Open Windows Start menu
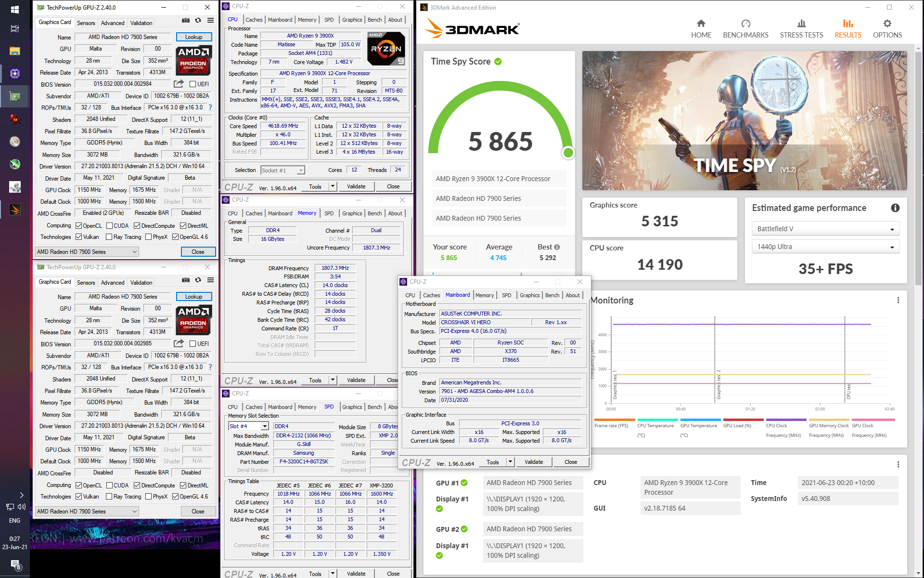The height and width of the screenshot is (578, 924). tap(15, 9)
